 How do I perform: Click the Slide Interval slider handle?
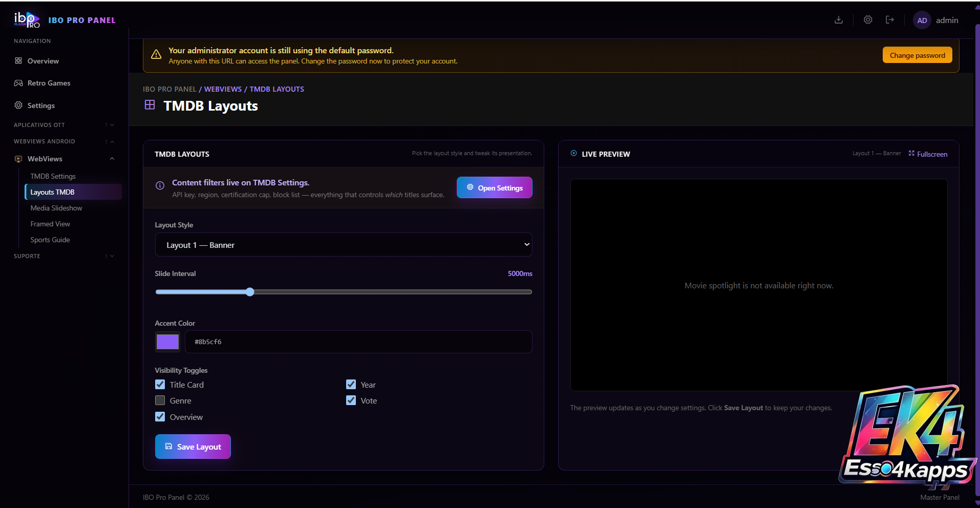(x=250, y=292)
